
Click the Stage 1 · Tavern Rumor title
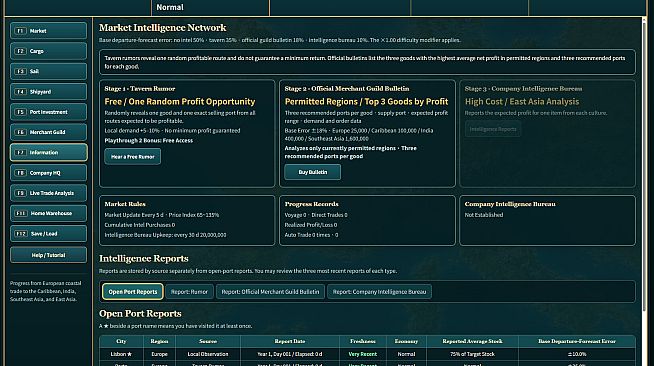click(x=140, y=88)
